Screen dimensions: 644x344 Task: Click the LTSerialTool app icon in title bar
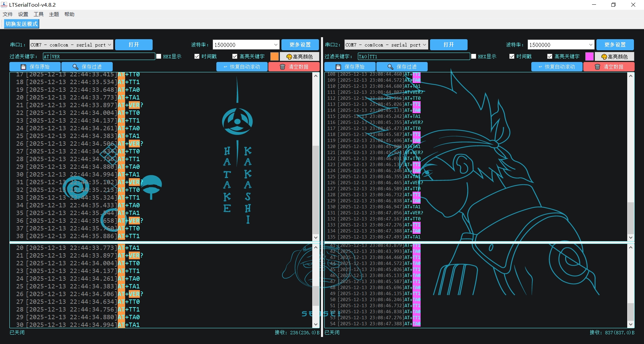pyautogui.click(x=4, y=5)
